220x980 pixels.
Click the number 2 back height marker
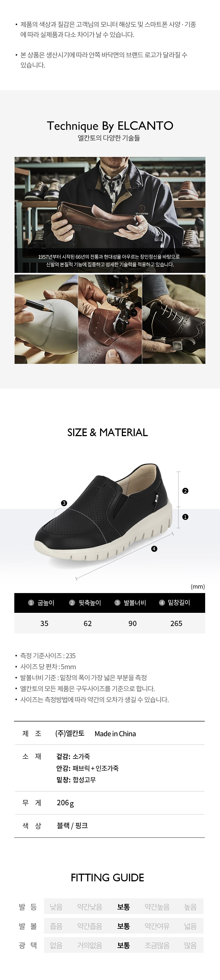pyautogui.click(x=185, y=491)
